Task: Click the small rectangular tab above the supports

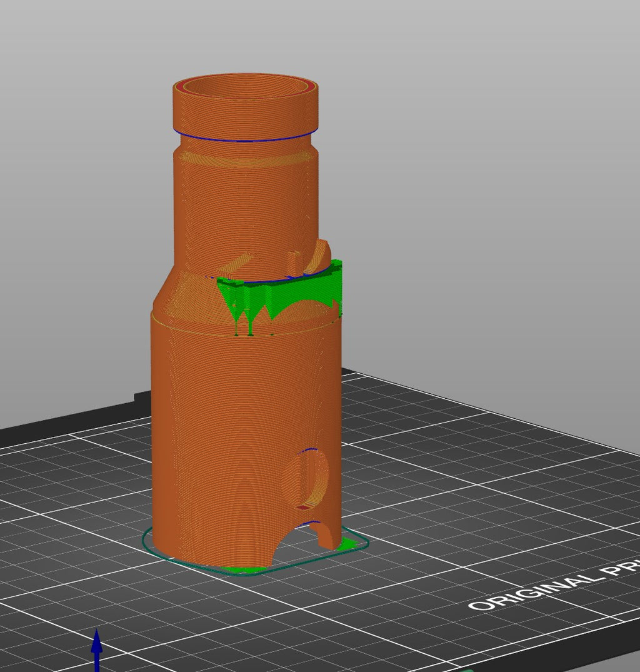Action: 295,263
